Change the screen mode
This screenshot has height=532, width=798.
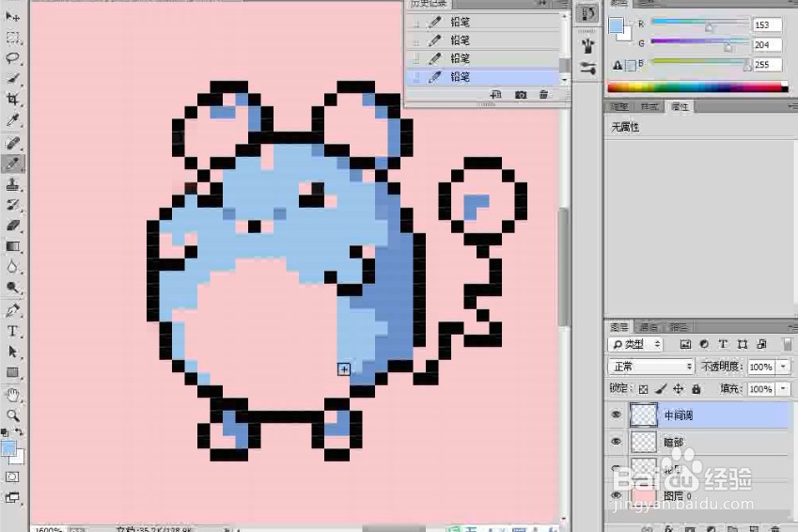[x=12, y=497]
